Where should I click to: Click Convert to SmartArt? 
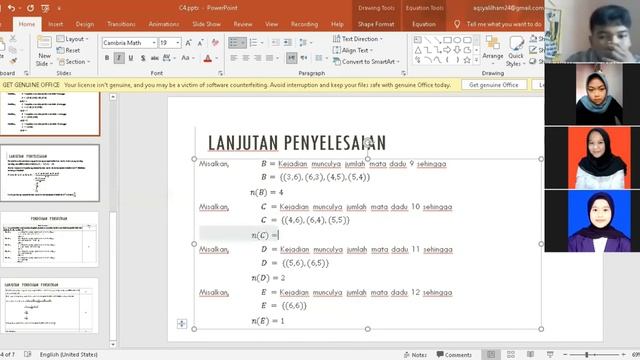click(366, 62)
